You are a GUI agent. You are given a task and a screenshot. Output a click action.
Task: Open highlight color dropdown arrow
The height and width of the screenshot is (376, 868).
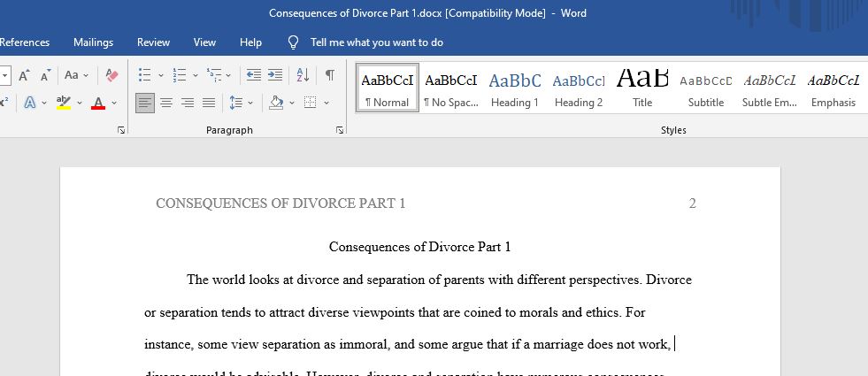79,103
